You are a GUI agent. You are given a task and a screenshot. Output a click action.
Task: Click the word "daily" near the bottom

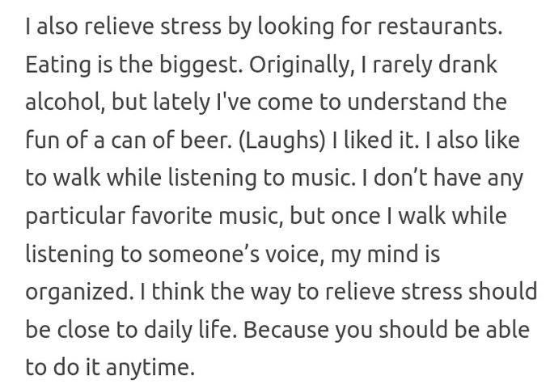point(167,330)
